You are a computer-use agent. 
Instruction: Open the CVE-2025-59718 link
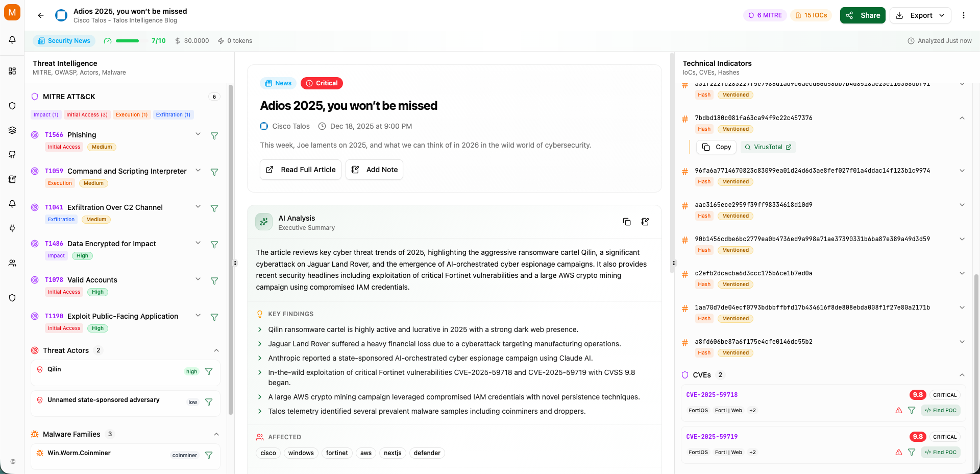click(x=712, y=394)
